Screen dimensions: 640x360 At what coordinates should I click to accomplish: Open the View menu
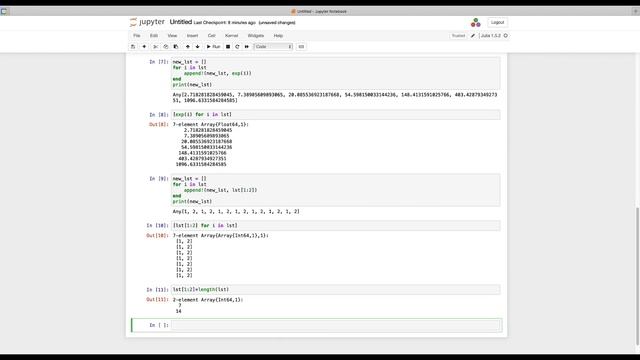[x=172, y=36]
